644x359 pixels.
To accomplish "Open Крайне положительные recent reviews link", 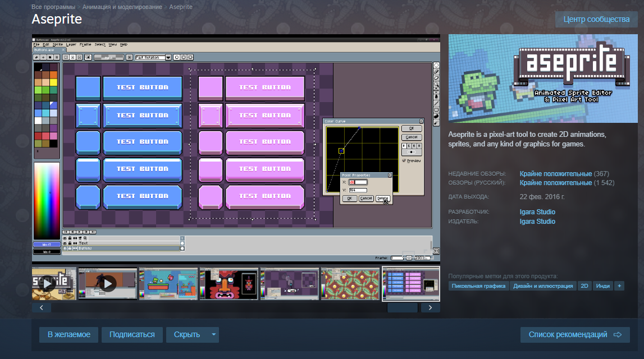I will 556,173.
